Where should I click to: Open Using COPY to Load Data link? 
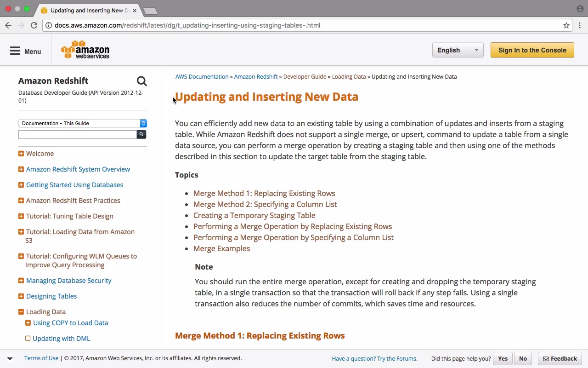pos(71,323)
